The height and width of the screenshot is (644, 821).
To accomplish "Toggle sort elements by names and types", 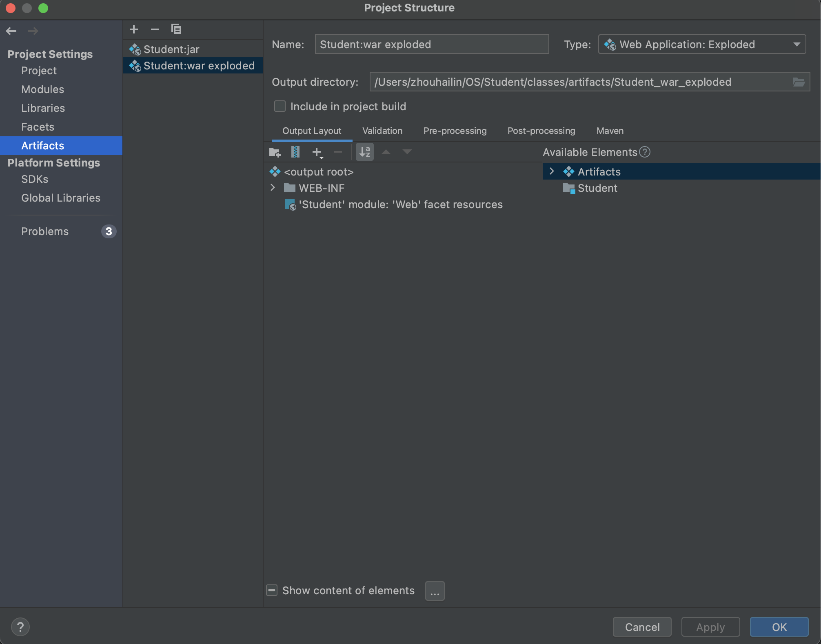I will click(365, 152).
